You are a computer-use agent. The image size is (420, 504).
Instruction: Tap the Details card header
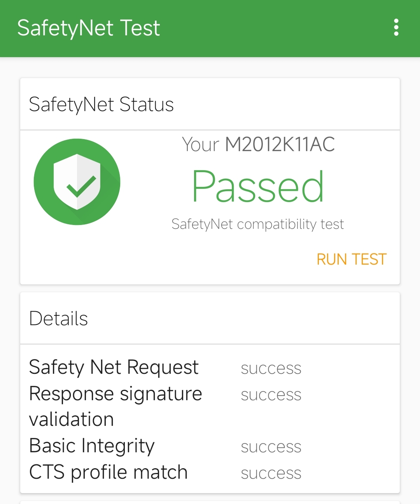(210, 318)
